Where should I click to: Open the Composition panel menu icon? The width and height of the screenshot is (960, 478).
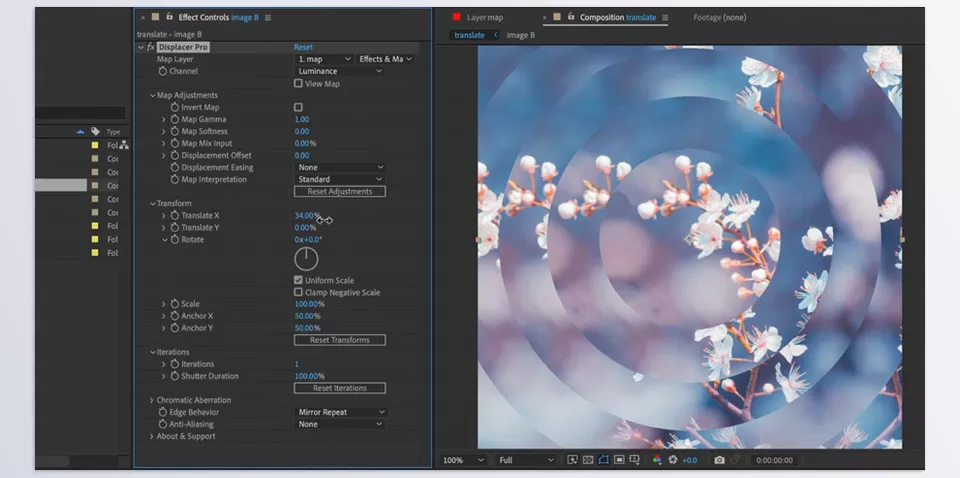point(665,18)
